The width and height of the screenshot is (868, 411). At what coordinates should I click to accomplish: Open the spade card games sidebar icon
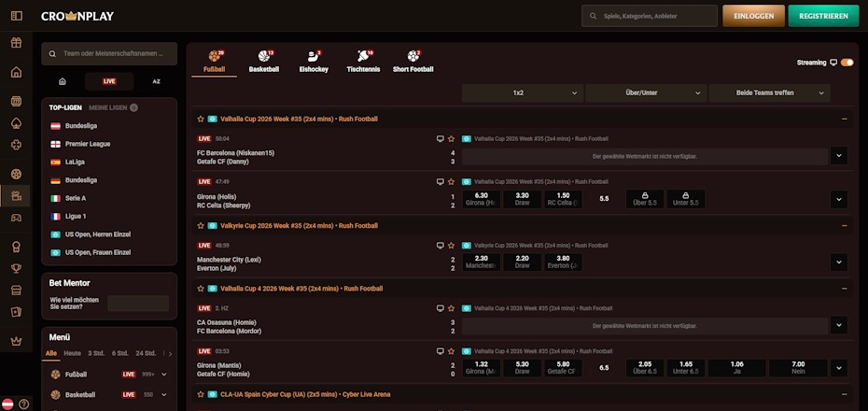click(x=17, y=123)
